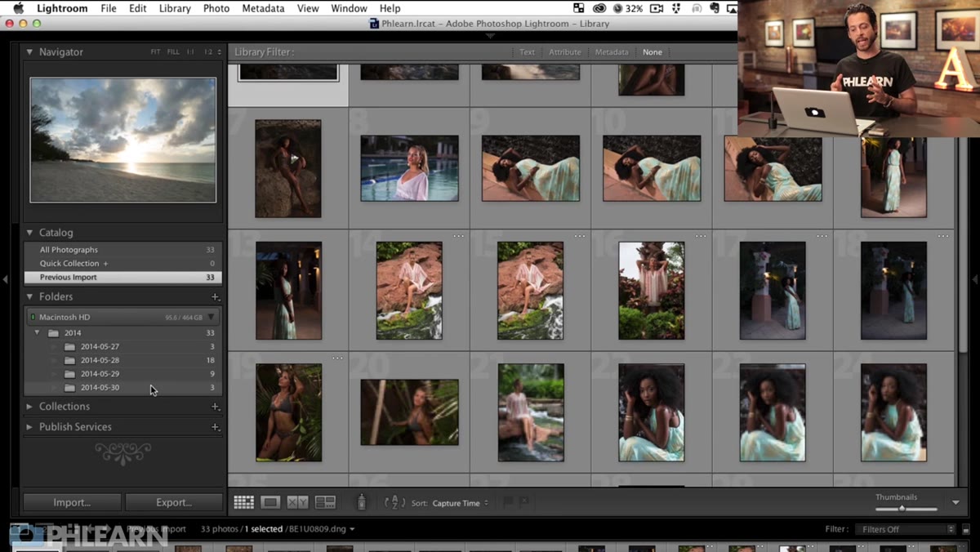Set Navigator zoom to 1:1
This screenshot has width=980, height=552.
pyautogui.click(x=190, y=51)
